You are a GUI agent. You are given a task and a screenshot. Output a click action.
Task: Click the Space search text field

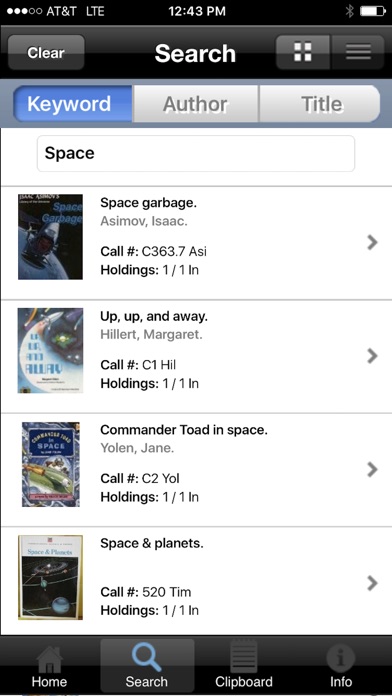196,154
